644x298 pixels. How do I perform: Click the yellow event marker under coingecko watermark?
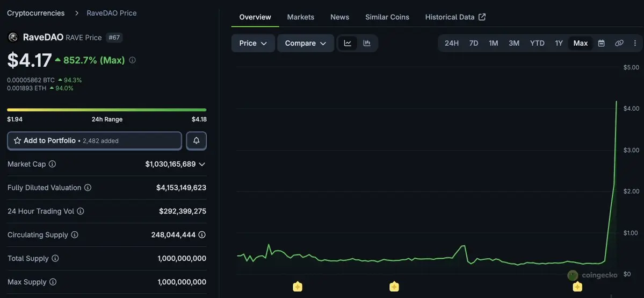coord(577,287)
